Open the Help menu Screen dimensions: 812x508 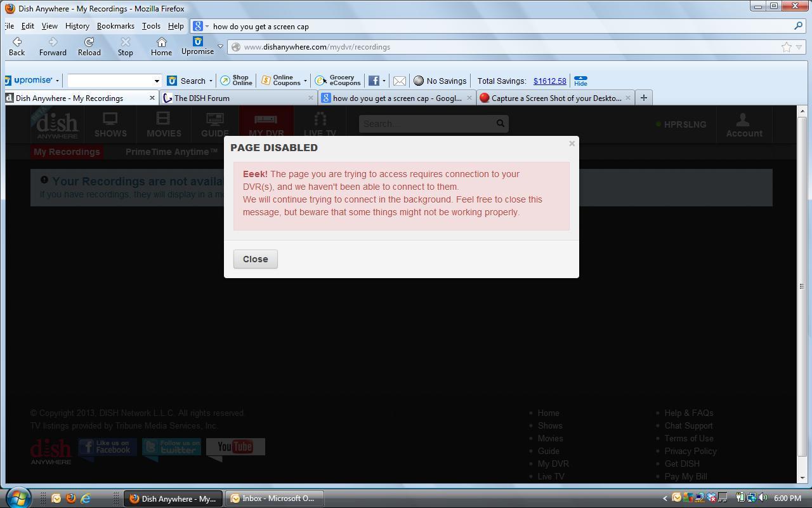[x=176, y=26]
